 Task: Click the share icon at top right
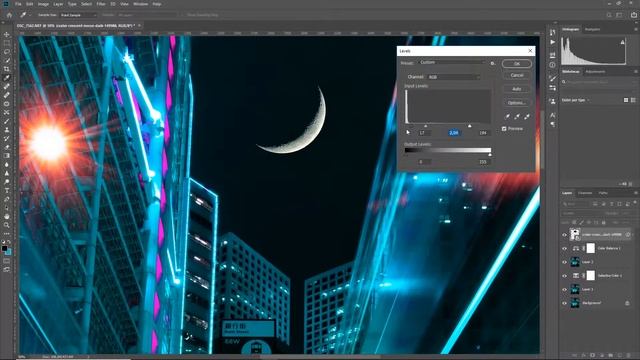[634, 15]
